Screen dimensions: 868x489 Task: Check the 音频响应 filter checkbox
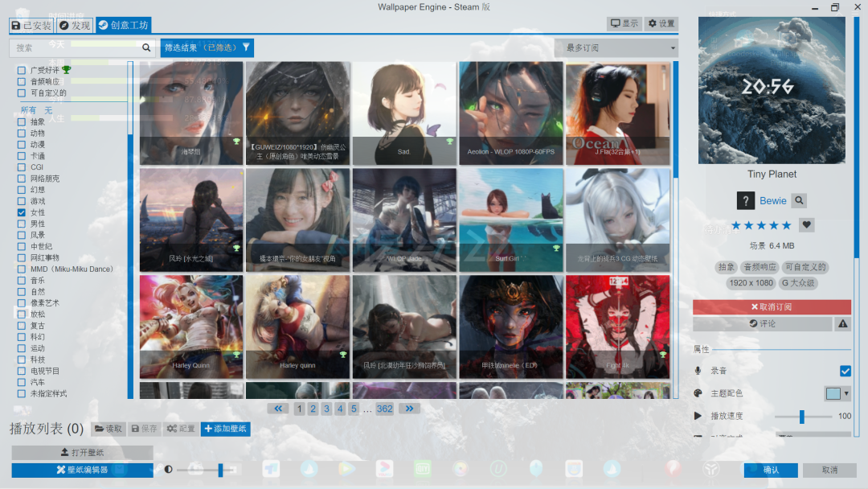[21, 81]
